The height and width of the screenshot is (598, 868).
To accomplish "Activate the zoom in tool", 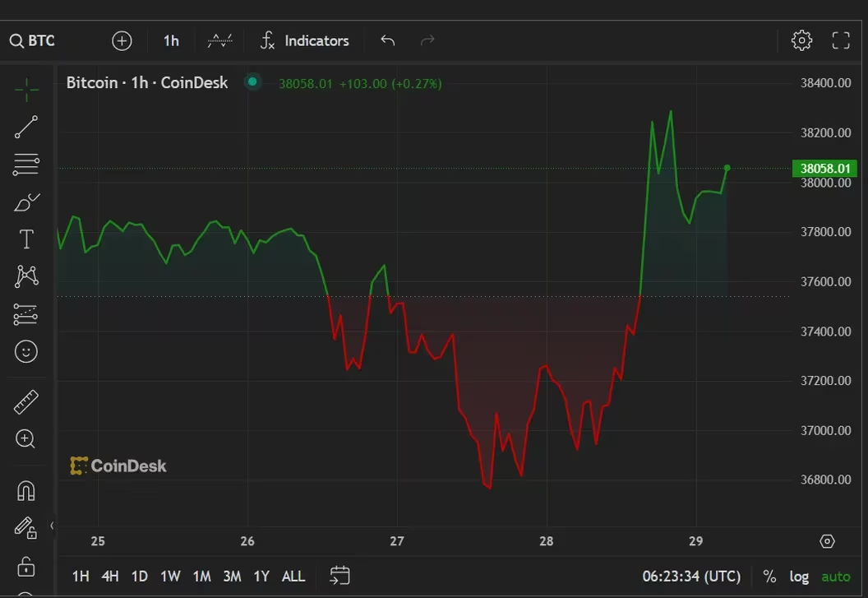I will pyautogui.click(x=26, y=439).
